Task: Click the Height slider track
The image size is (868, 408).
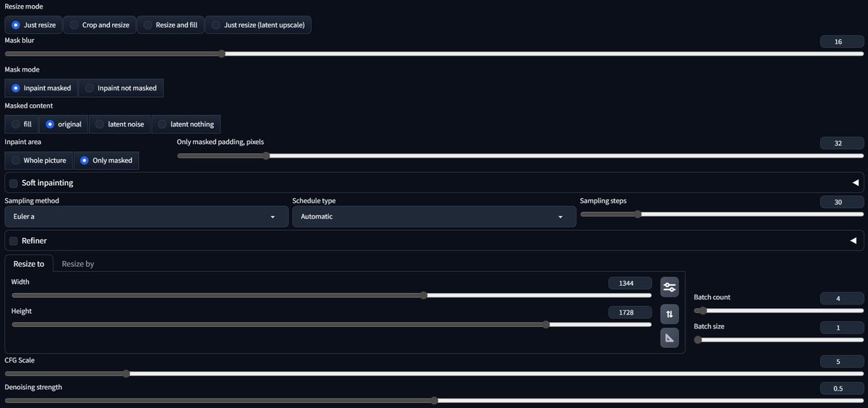Action: (331, 325)
